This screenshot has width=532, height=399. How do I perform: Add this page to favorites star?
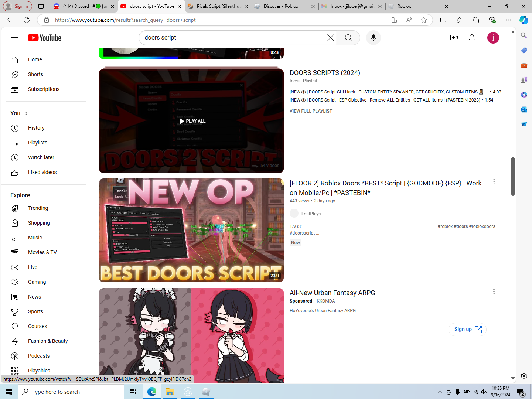tap(424, 20)
